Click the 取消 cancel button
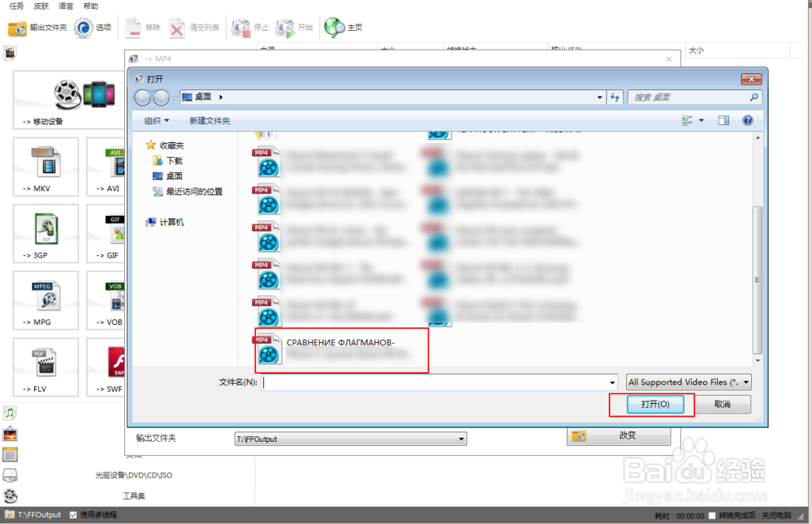 (x=723, y=405)
